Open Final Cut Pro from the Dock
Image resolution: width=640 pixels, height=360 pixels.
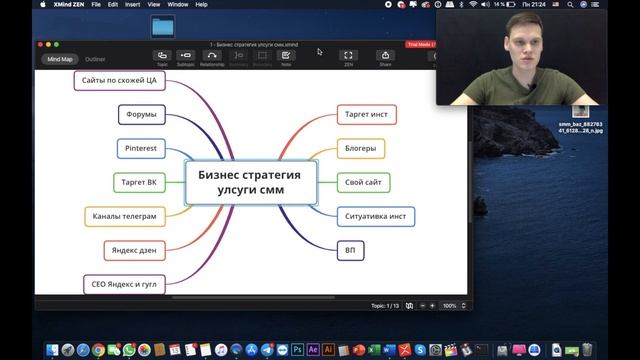click(x=451, y=350)
